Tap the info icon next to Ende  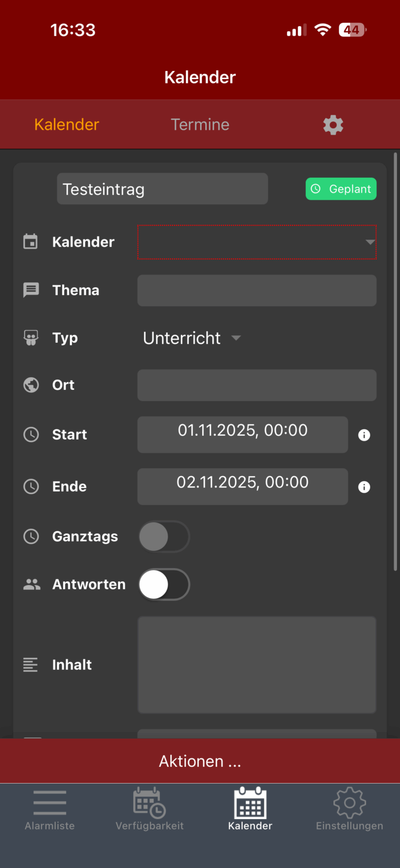click(364, 487)
